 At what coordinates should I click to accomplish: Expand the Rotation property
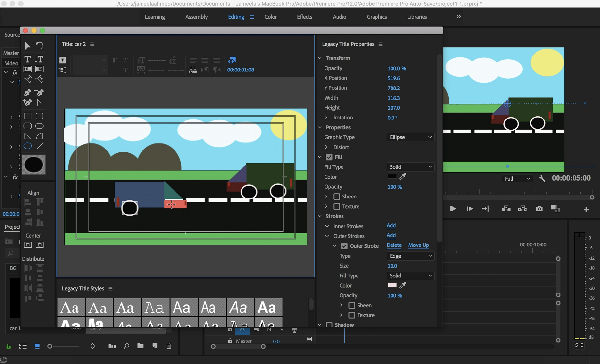[326, 118]
